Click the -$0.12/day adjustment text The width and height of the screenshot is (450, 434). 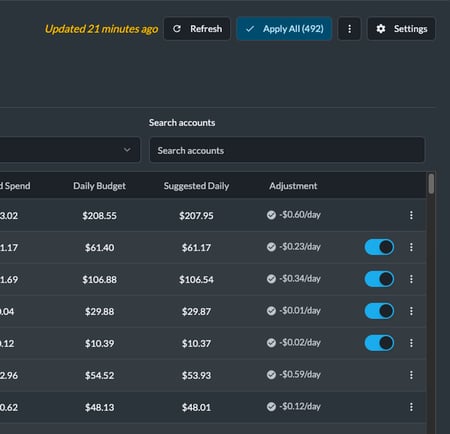coord(300,406)
